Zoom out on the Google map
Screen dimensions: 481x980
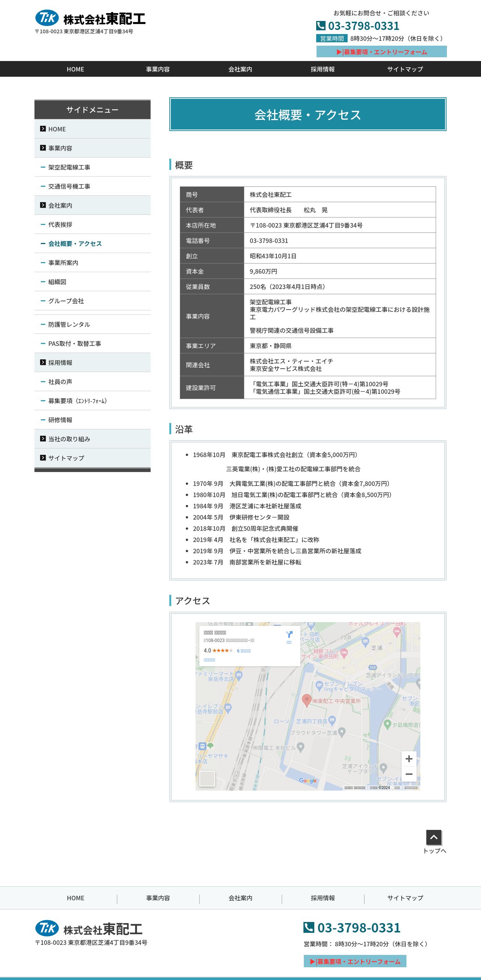click(x=409, y=774)
